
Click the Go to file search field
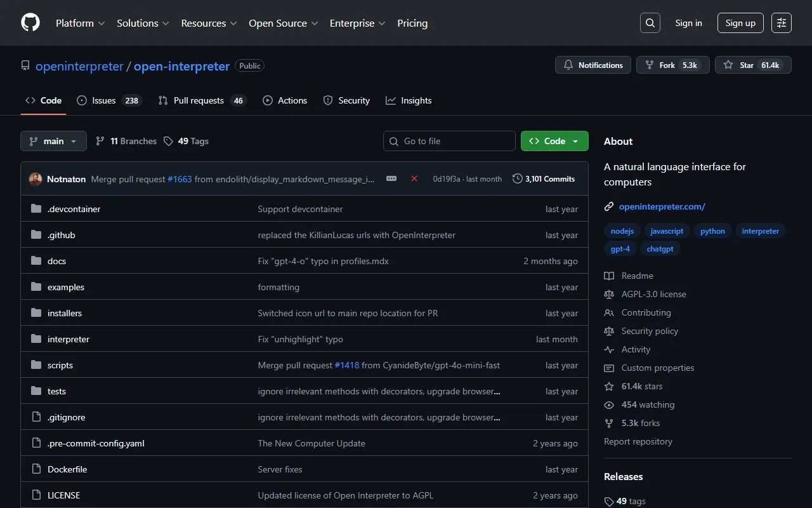449,141
